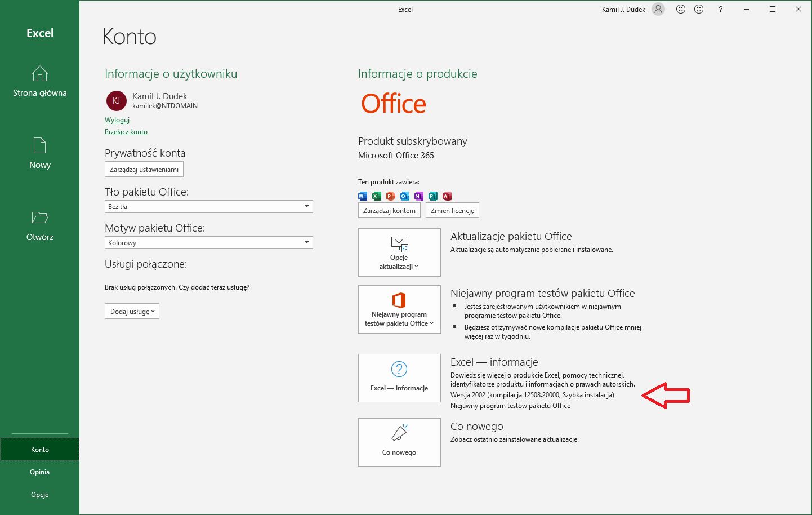Click the KJ user avatar

(x=116, y=101)
